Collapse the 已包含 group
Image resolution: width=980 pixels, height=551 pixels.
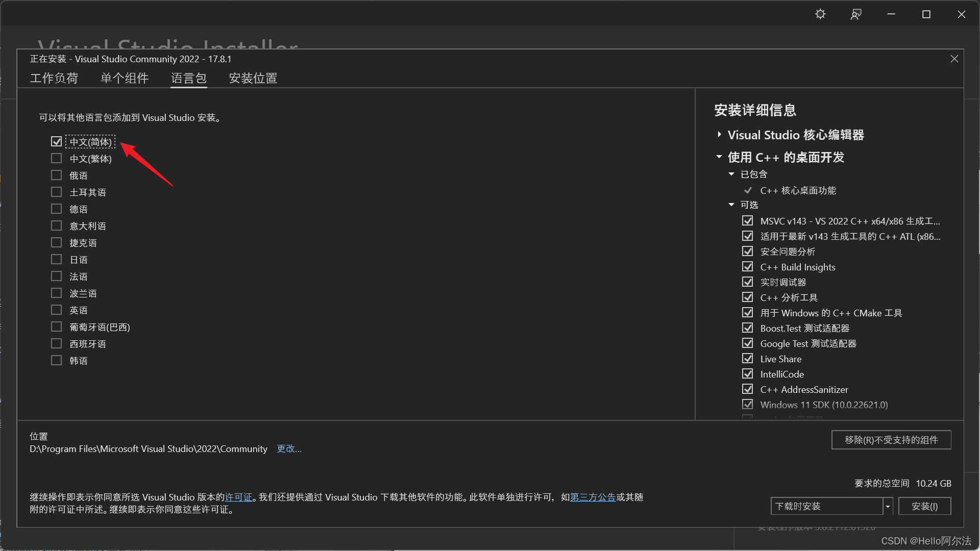pyautogui.click(x=731, y=174)
